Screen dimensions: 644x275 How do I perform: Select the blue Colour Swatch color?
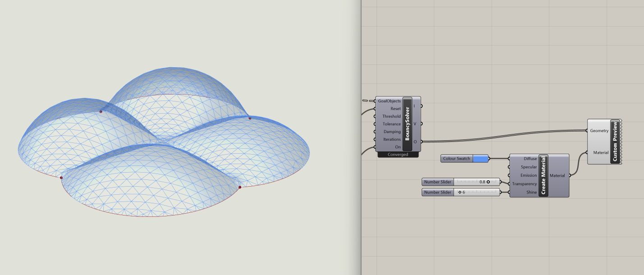(480, 159)
